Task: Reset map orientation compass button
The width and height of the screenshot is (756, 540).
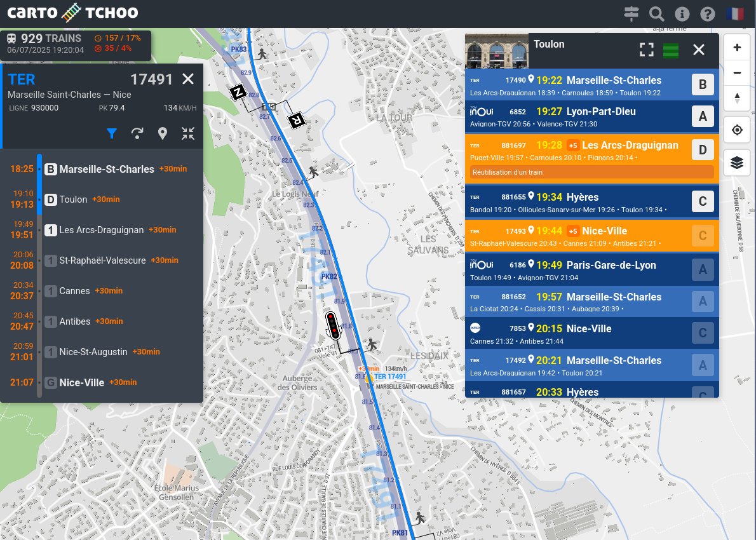Action: (x=737, y=98)
